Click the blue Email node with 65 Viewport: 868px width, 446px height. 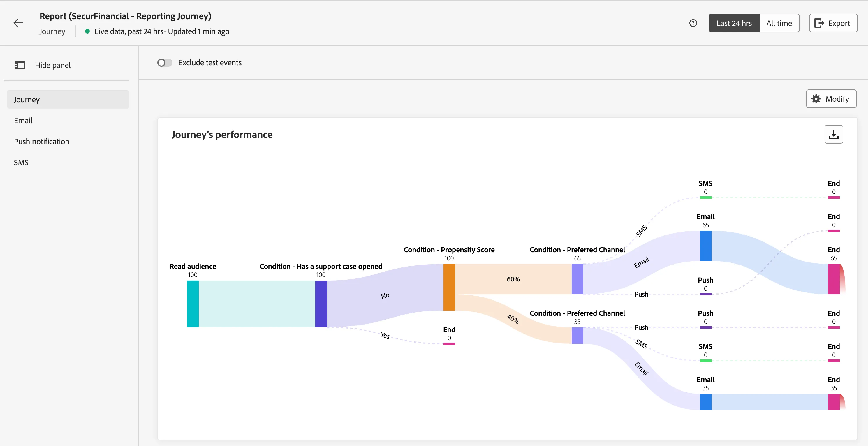tap(706, 246)
